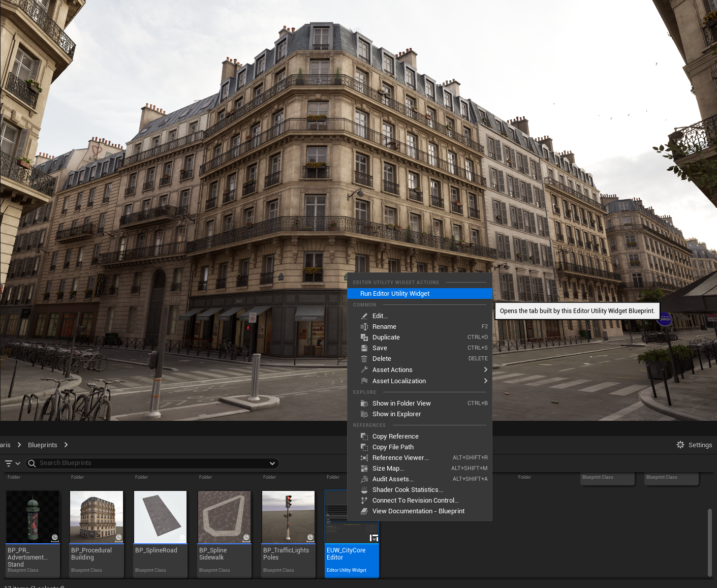Click the floppy disk Save icon
The width and height of the screenshot is (717, 588).
364,348
